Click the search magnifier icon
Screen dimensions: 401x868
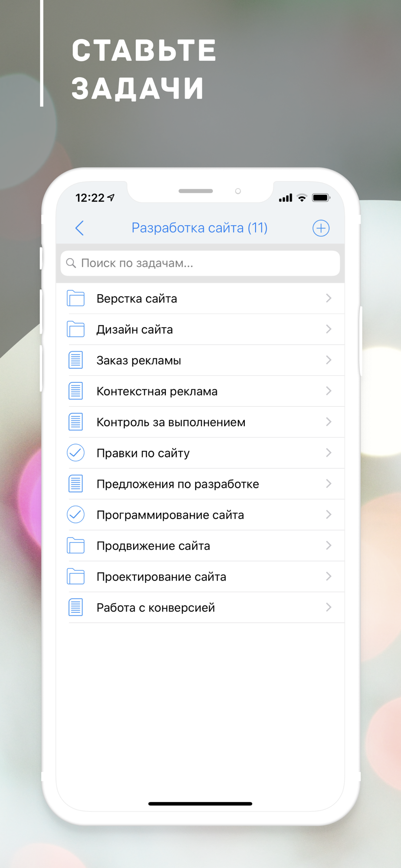pos(71,263)
